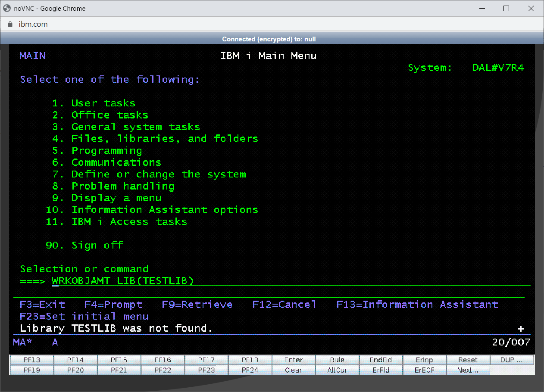Click the ErEOF button
Screen dimensions: 544x392
424,370
